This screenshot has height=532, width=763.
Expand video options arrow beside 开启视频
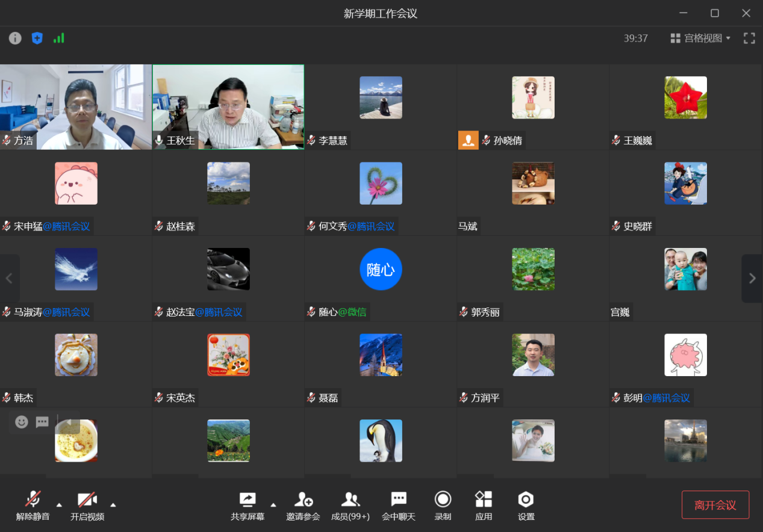113,504
